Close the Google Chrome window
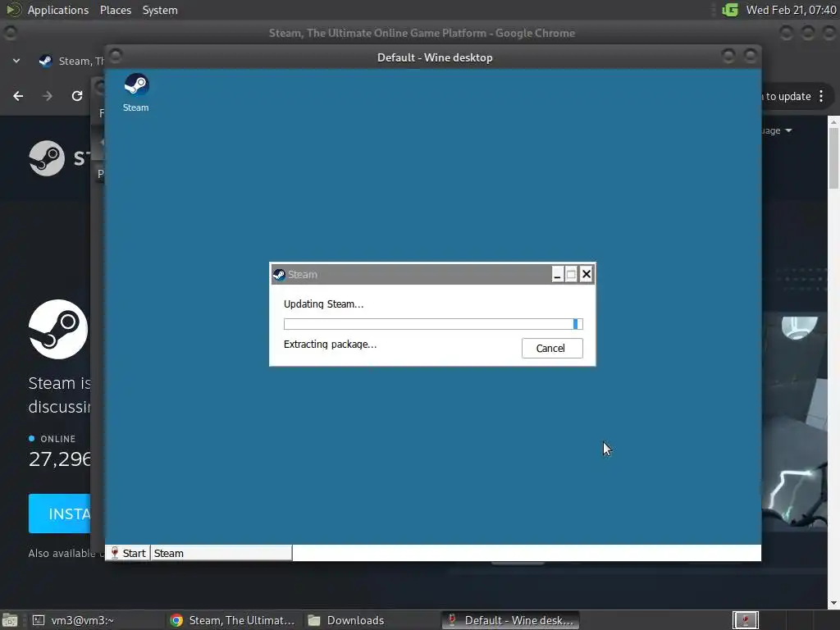 click(x=829, y=33)
